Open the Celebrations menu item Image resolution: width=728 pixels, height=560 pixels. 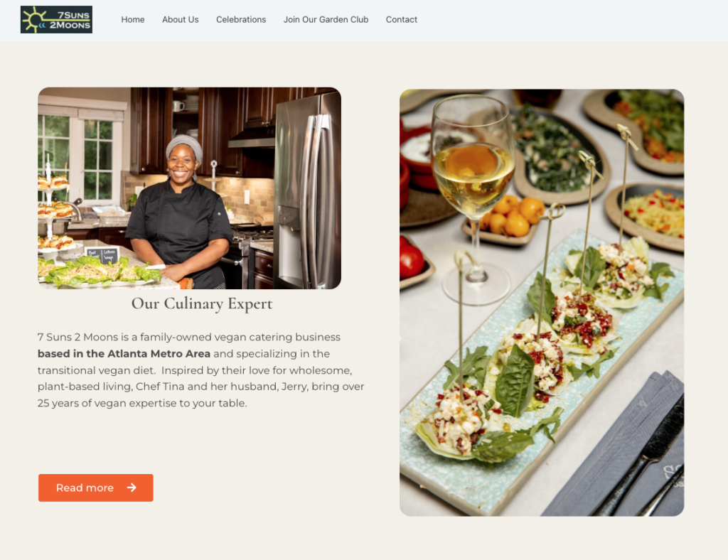tap(241, 19)
